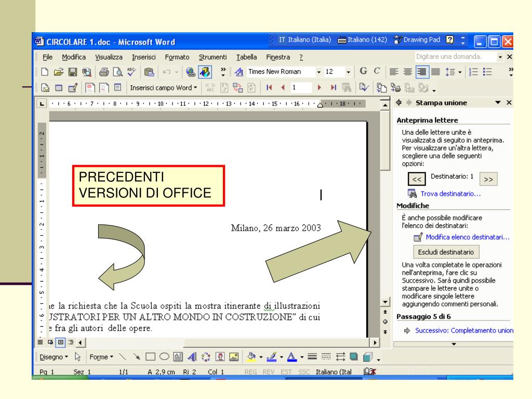This screenshot has height=399, width=532.
Task: Save the document with the floppy icon
Action: [x=73, y=72]
